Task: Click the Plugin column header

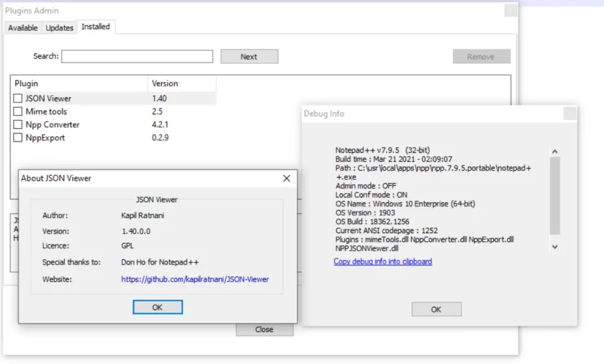Action: pos(80,84)
